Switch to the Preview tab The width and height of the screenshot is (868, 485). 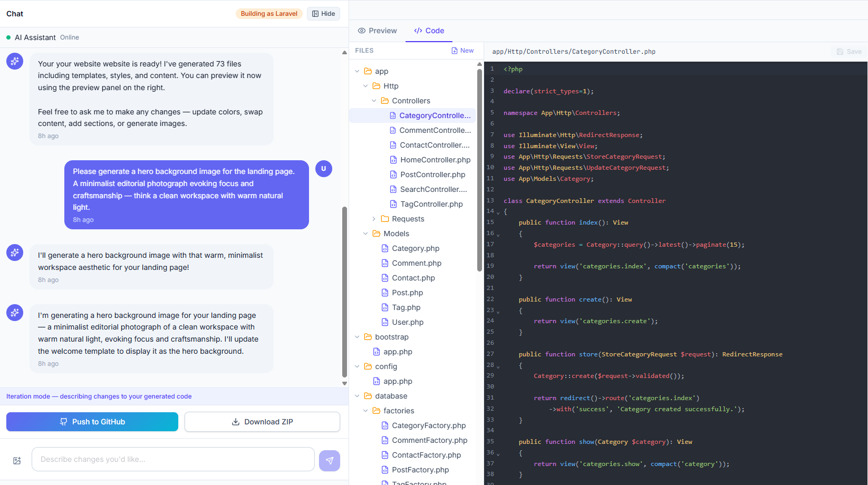(x=377, y=31)
